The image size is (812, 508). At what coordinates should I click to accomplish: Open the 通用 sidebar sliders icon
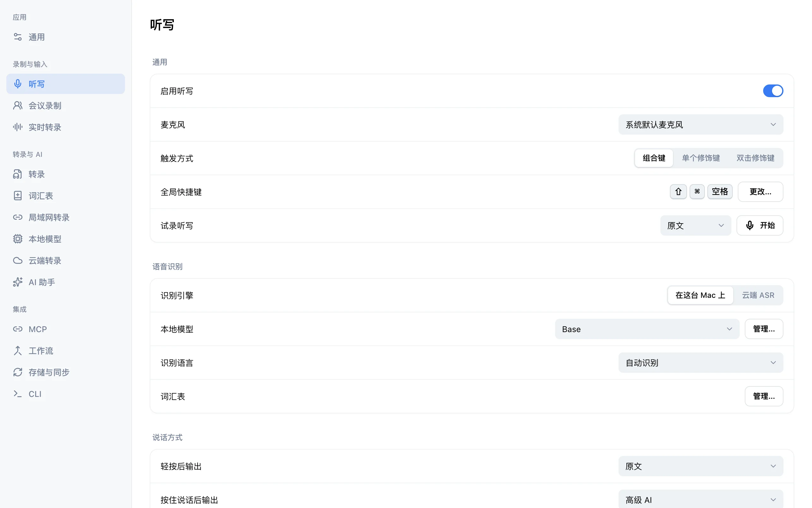pos(17,37)
